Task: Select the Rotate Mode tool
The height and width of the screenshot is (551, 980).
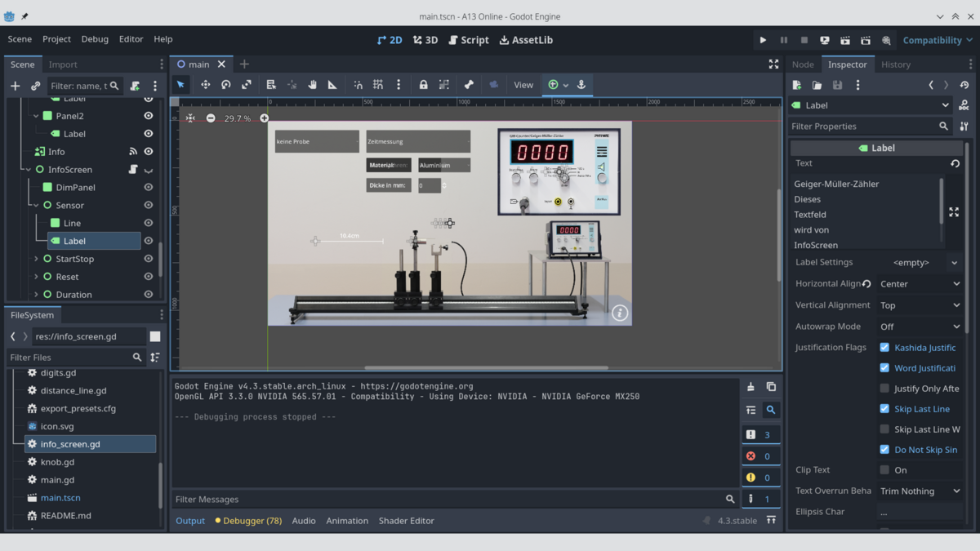Action: click(x=226, y=85)
